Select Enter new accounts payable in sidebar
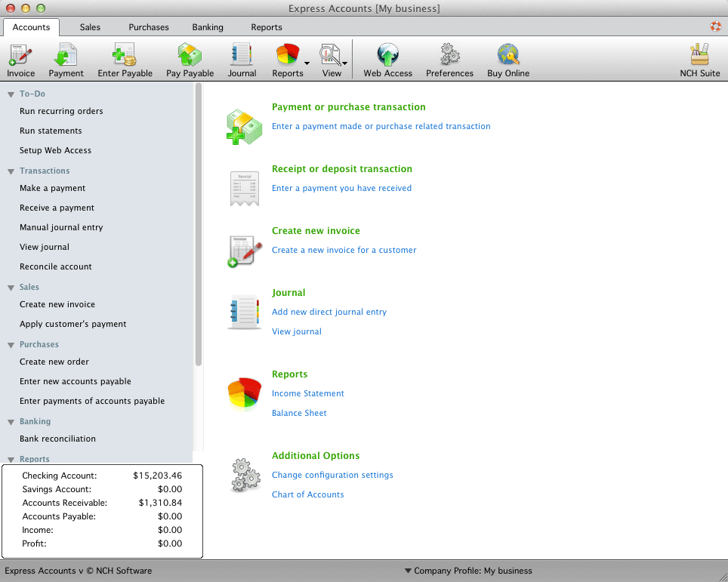This screenshot has height=582, width=728. pos(76,381)
